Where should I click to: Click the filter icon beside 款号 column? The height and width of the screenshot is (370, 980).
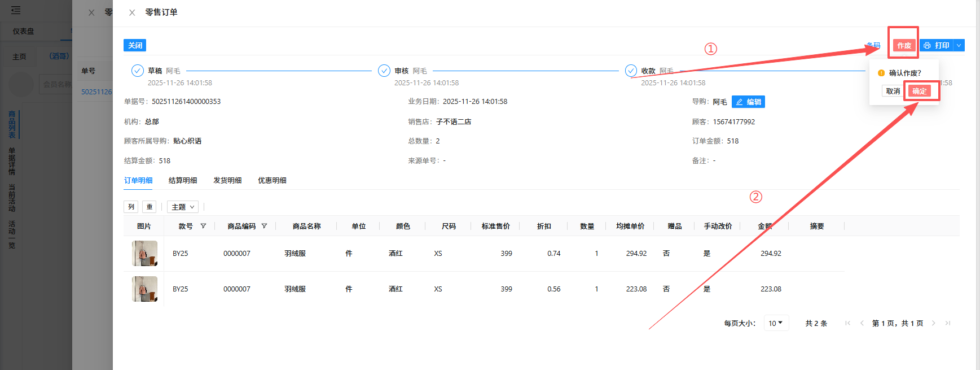tap(203, 226)
